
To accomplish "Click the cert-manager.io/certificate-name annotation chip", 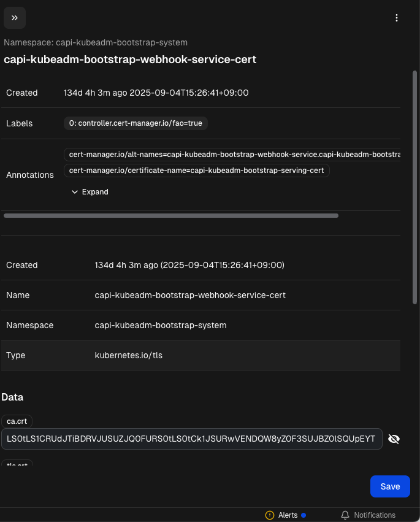I will pyautogui.click(x=196, y=170).
